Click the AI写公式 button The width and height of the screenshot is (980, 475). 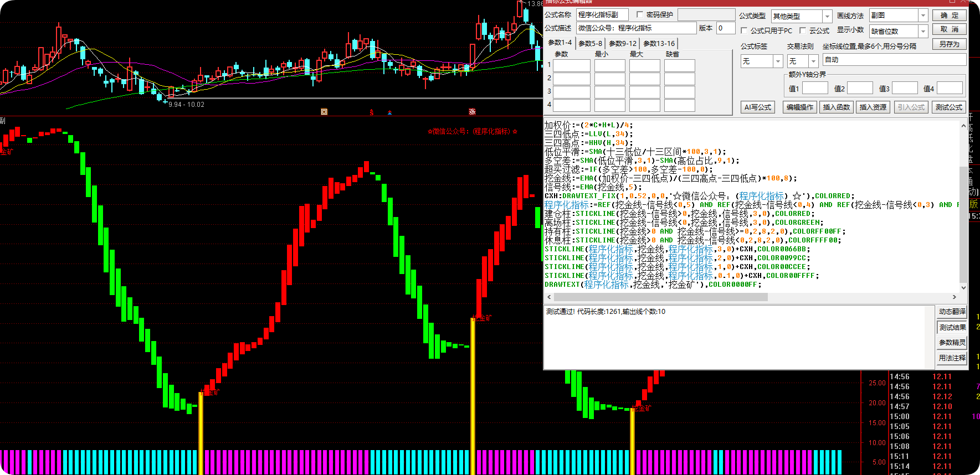click(x=758, y=107)
